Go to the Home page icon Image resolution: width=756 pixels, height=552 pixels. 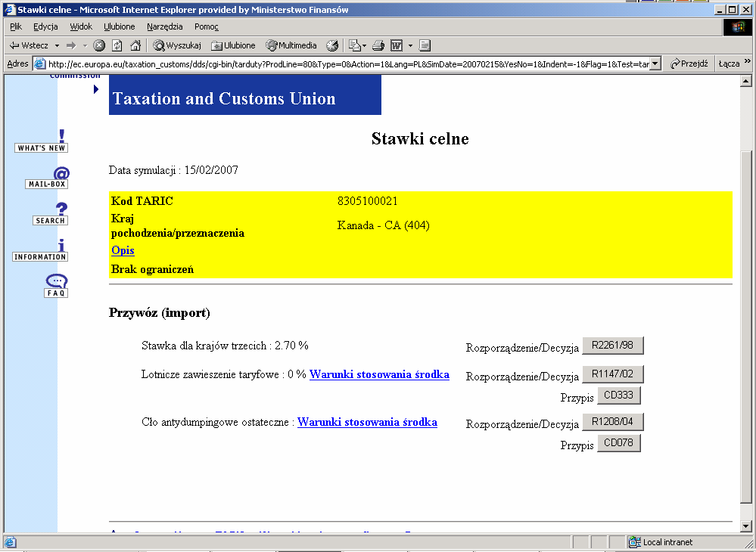(x=135, y=45)
